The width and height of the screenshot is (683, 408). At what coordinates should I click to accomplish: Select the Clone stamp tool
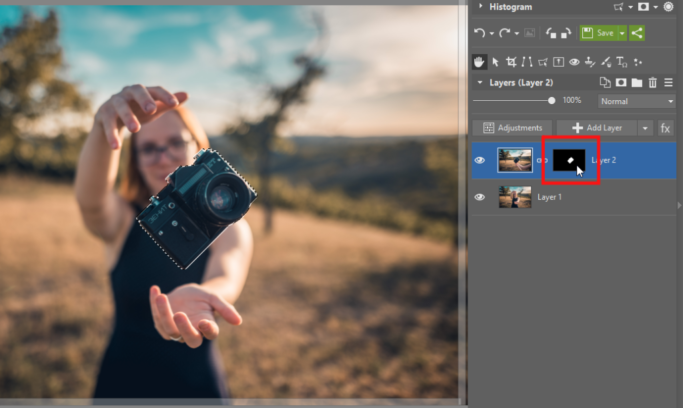(590, 62)
